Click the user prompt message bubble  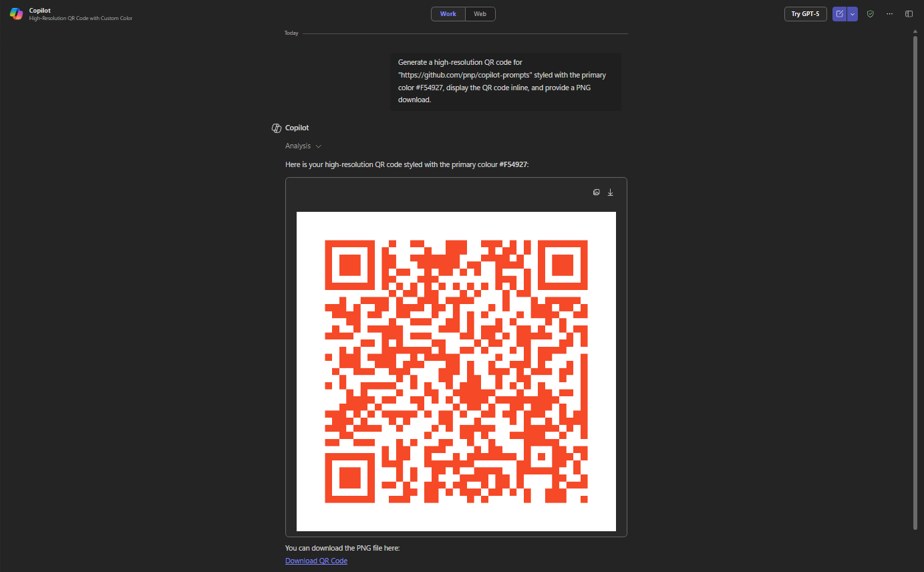(x=506, y=81)
